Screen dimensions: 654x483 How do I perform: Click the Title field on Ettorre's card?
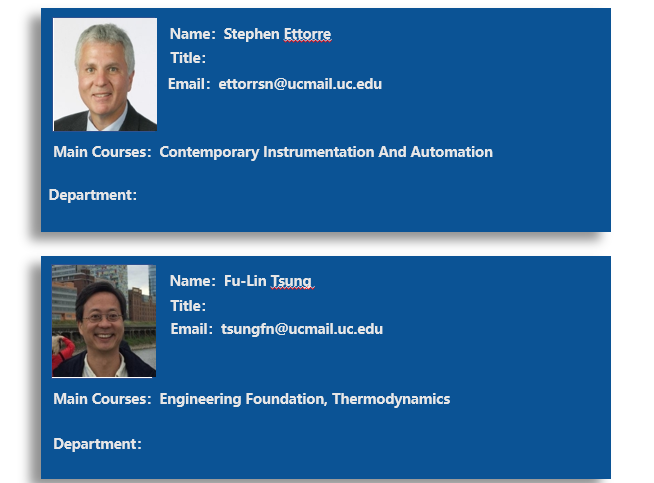coord(188,58)
